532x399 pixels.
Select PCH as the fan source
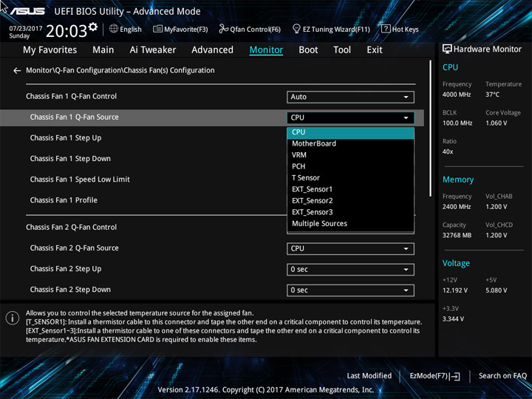click(350, 166)
